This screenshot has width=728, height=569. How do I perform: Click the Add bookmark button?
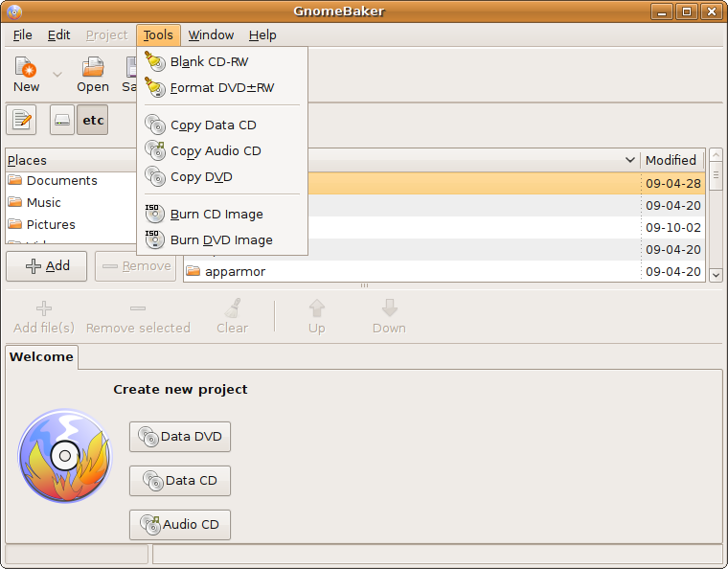[x=46, y=266]
